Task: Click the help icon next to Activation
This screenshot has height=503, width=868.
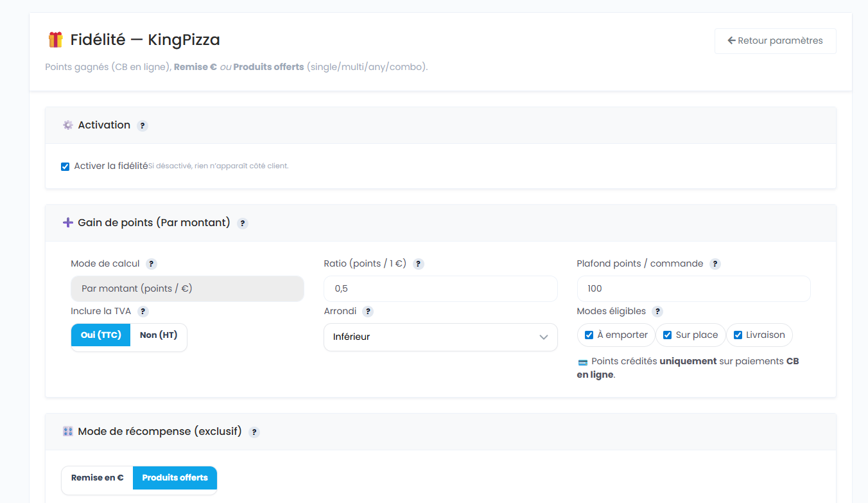Action: coord(143,126)
